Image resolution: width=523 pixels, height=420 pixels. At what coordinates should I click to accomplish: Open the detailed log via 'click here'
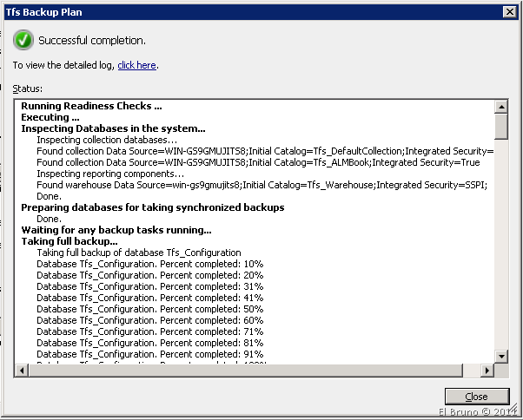[x=136, y=65]
